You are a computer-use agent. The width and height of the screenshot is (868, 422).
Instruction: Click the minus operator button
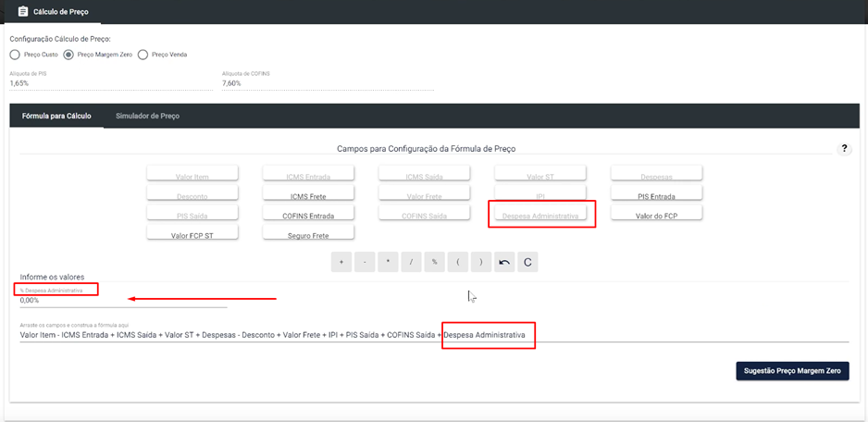pos(365,262)
